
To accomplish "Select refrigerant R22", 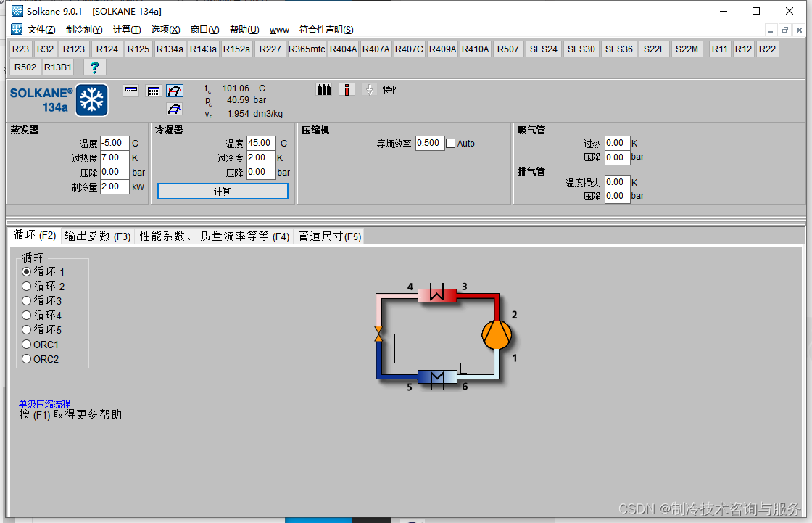I will 767,49.
